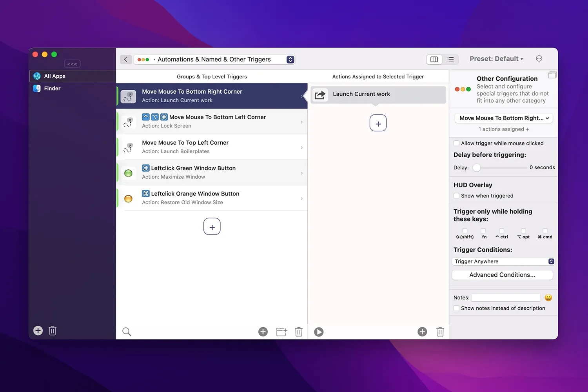Open Advanced Conditions settings
The width and height of the screenshot is (588, 392).
[502, 275]
